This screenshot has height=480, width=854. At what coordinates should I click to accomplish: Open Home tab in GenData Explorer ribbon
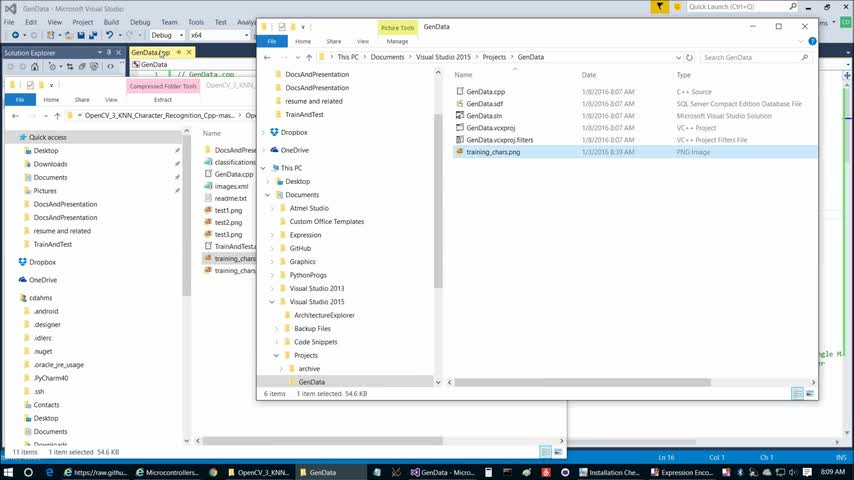click(x=303, y=41)
